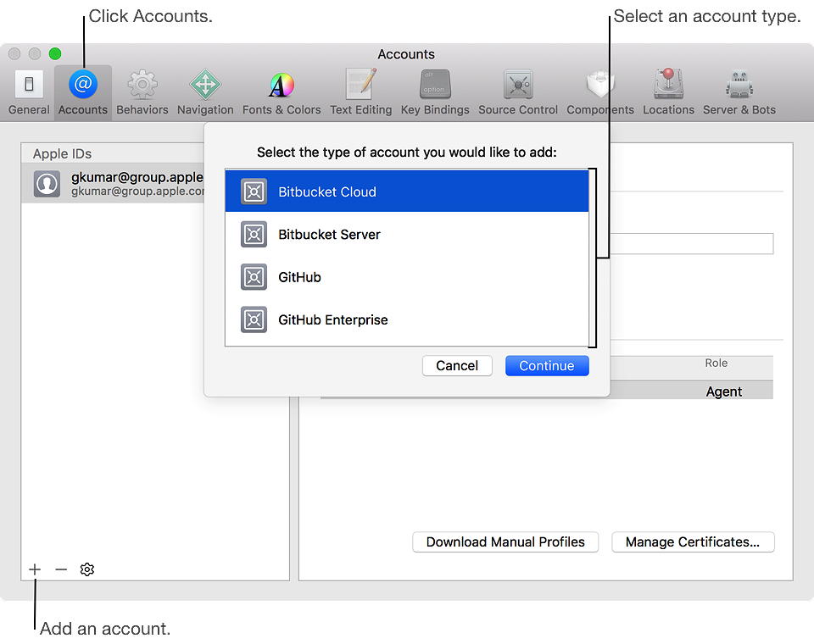Click the Role column header
This screenshot has height=644, width=814.
[x=716, y=363]
